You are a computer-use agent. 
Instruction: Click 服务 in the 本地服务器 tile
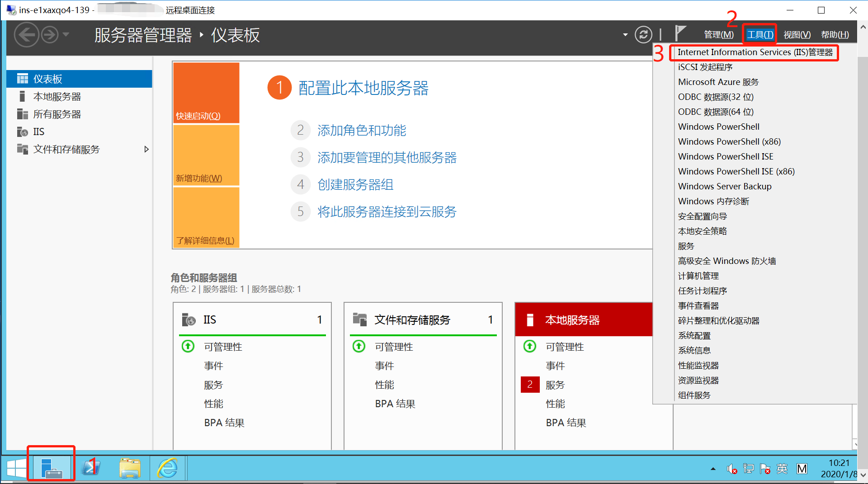click(x=555, y=385)
